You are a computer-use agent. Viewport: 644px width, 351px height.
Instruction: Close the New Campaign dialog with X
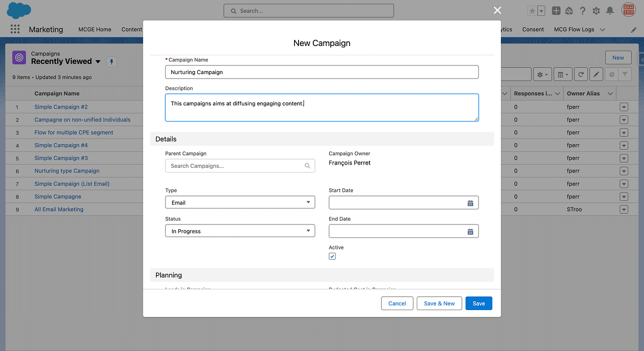click(497, 10)
